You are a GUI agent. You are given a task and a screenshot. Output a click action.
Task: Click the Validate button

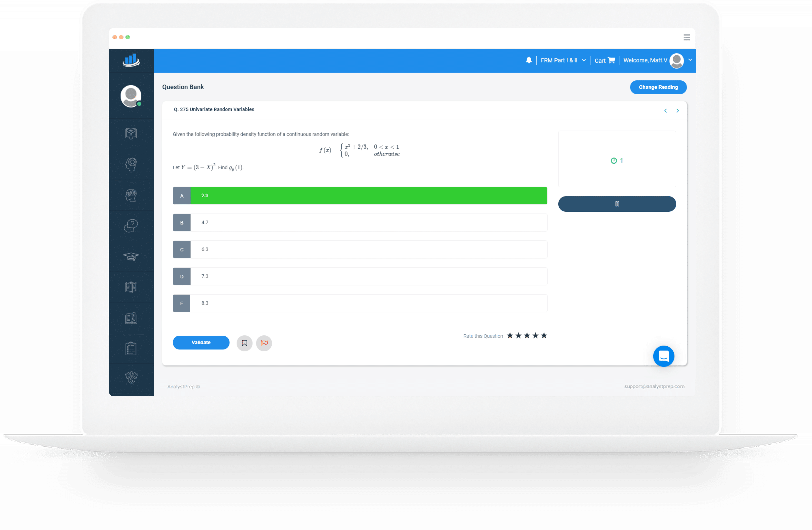click(201, 342)
